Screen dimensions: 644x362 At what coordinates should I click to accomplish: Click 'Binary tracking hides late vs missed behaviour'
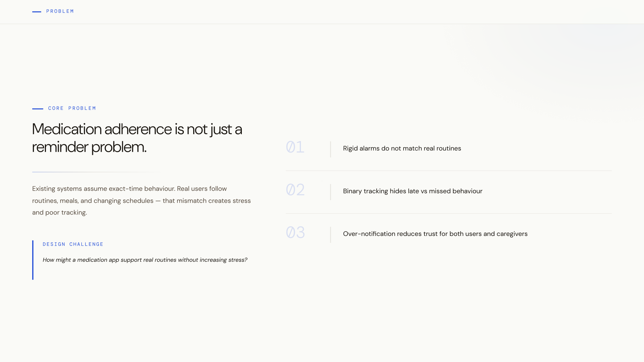click(413, 191)
